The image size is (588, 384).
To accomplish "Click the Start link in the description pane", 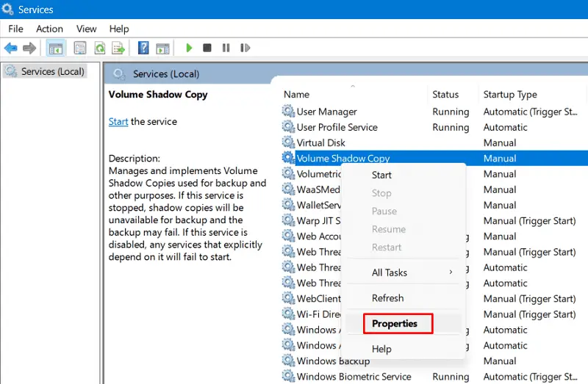I will coord(118,122).
